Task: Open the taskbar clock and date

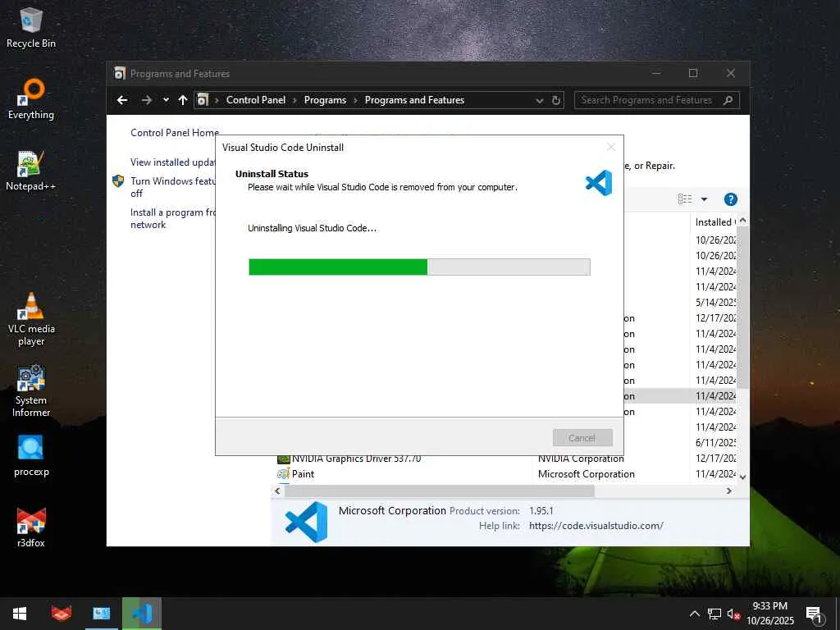Action: point(769,614)
